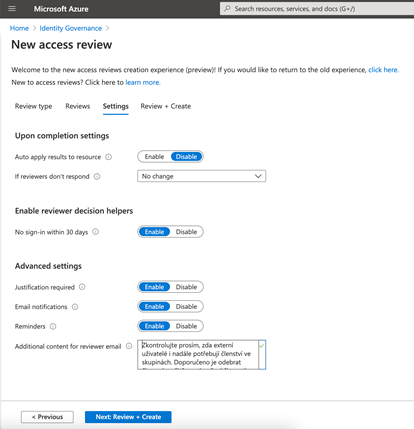Show Email notifications info tooltip
The width and height of the screenshot is (414, 429).
tap(75, 307)
